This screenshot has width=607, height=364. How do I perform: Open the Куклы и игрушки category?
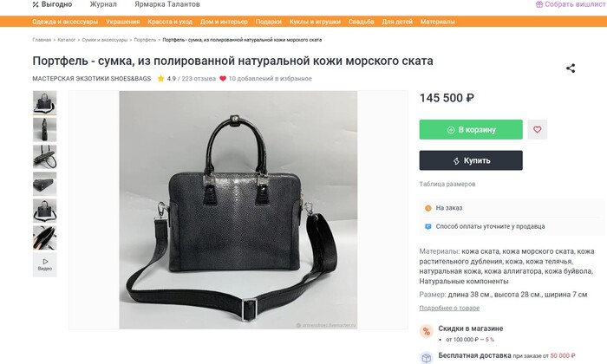315,22
